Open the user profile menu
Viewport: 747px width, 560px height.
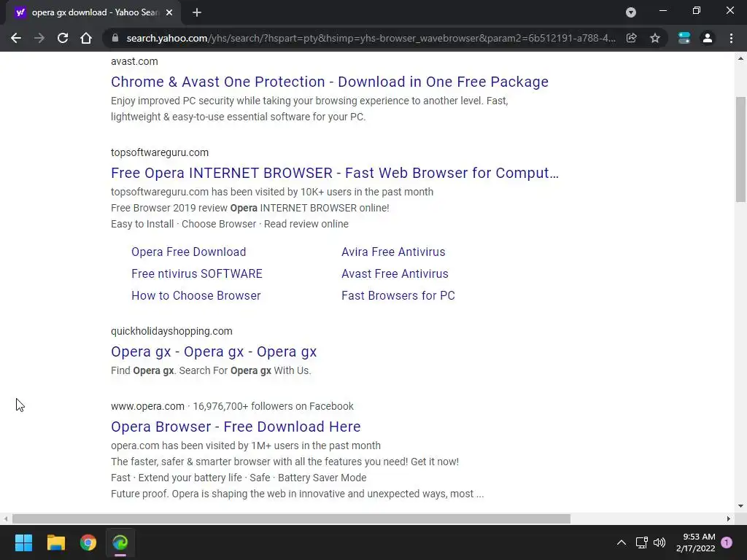click(708, 38)
